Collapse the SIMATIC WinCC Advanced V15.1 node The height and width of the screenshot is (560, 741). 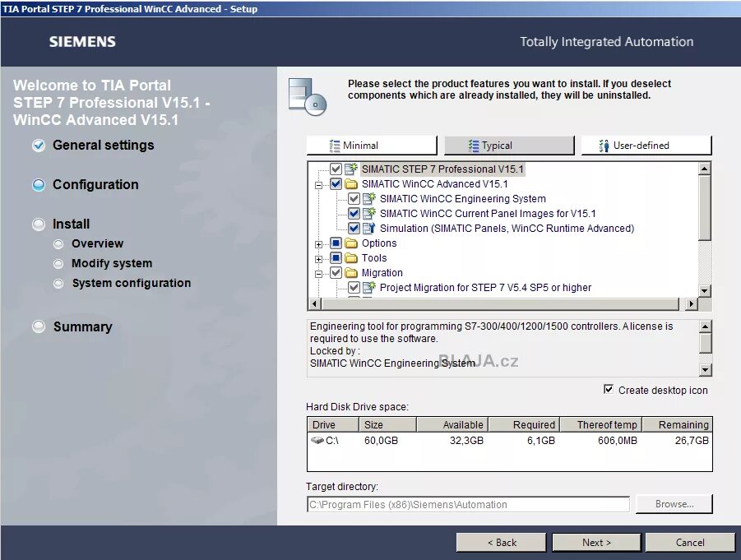click(318, 185)
